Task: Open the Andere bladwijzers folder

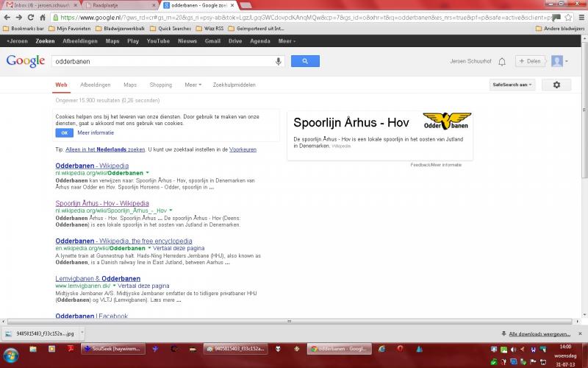Action: pos(559,29)
